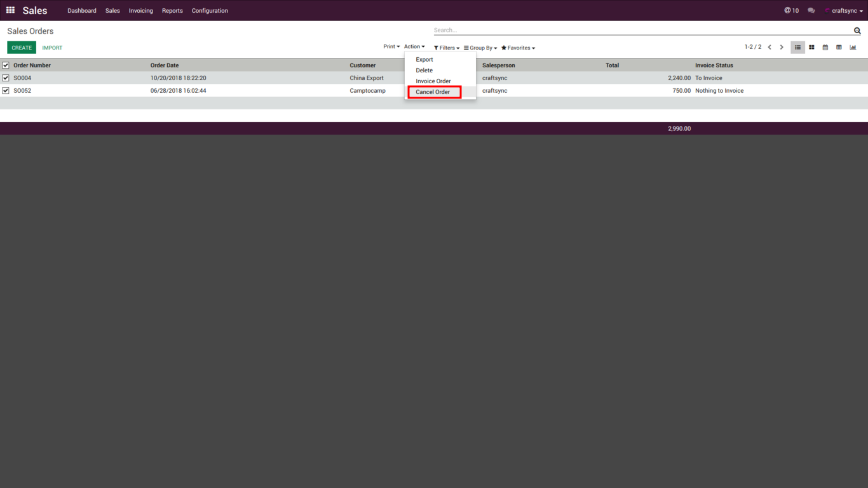Open the conversations chat icon
Image resolution: width=868 pixels, height=488 pixels.
[811, 11]
